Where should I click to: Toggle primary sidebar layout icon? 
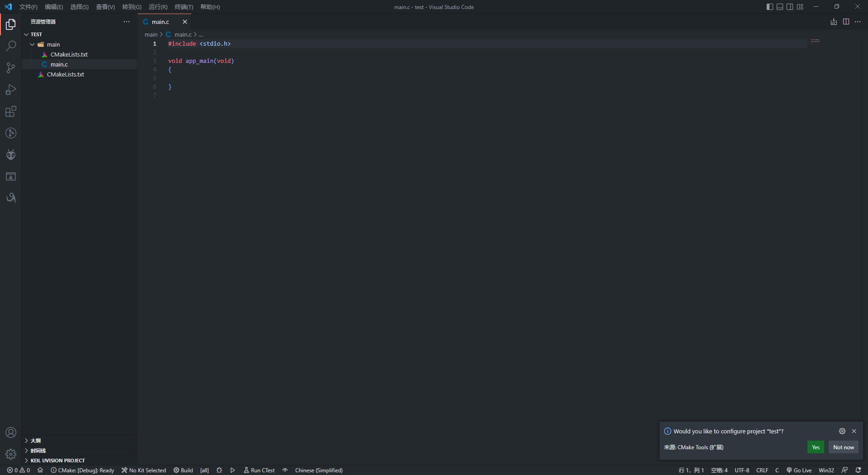pos(770,7)
